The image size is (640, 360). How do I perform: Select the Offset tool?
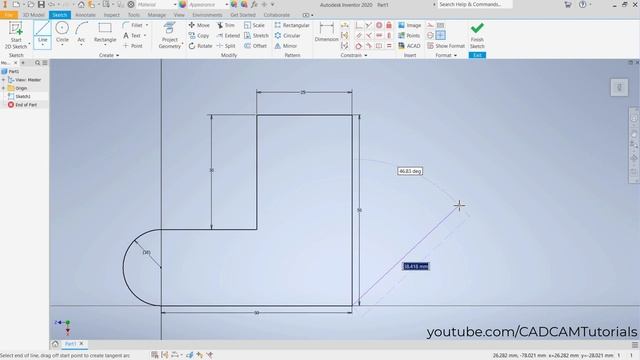[x=256, y=46]
